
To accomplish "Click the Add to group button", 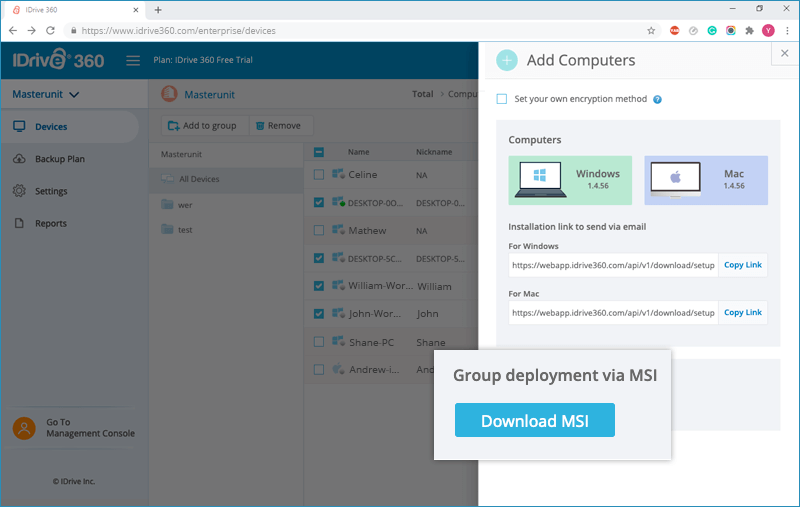I will (x=204, y=125).
